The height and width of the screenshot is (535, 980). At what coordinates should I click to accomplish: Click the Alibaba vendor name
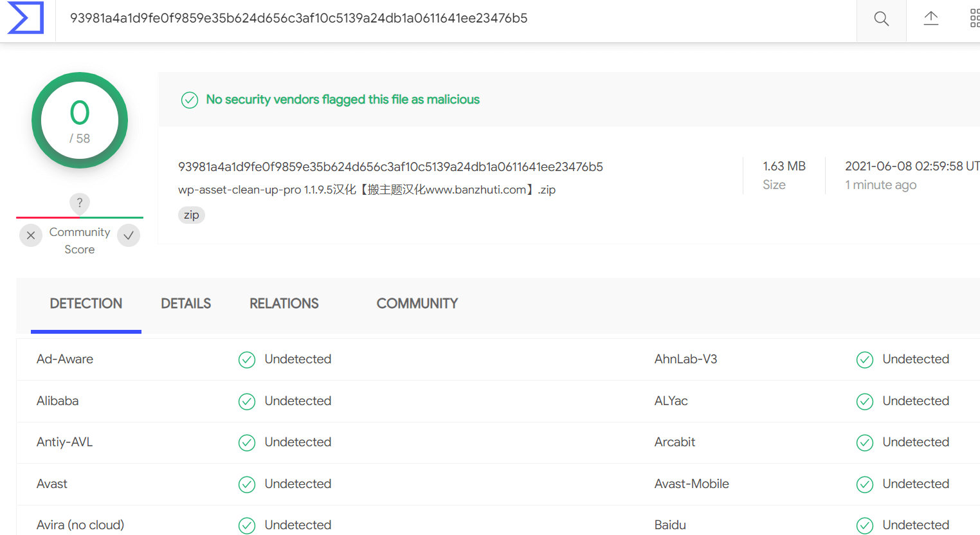(58, 401)
